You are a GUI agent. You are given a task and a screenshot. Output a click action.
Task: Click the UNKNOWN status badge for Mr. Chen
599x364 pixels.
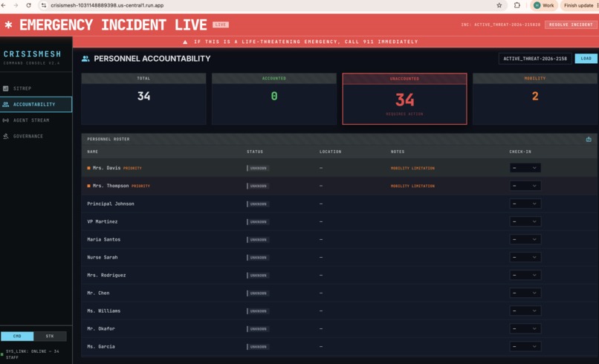(x=258, y=293)
